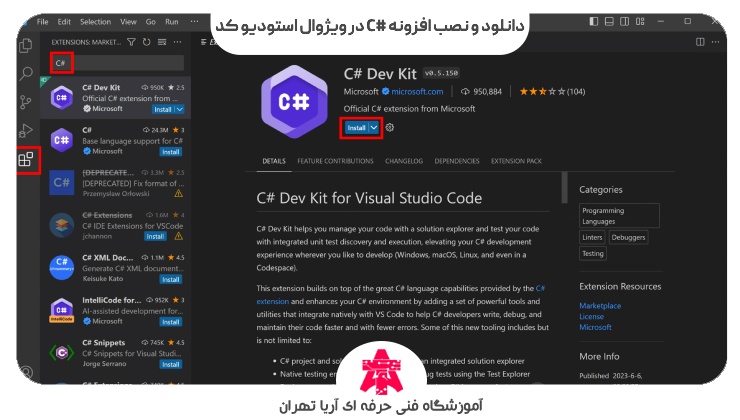Select the C# XML Doc extension entry

click(116, 268)
